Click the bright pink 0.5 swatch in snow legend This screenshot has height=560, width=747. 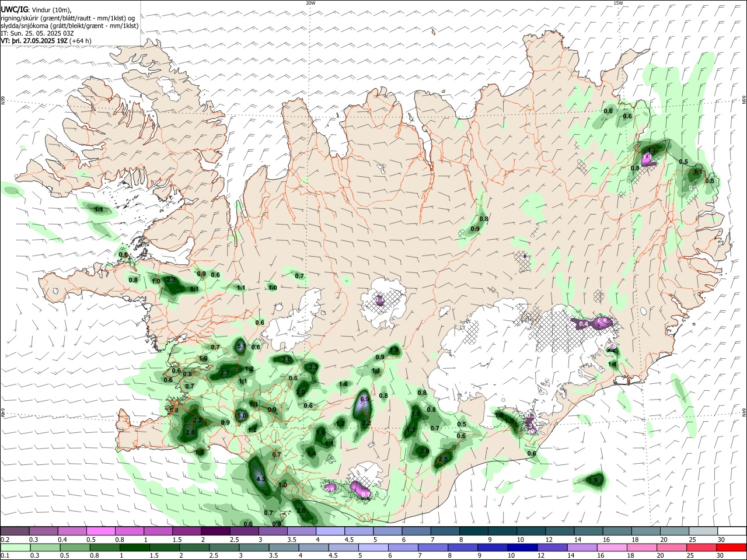pos(100,531)
